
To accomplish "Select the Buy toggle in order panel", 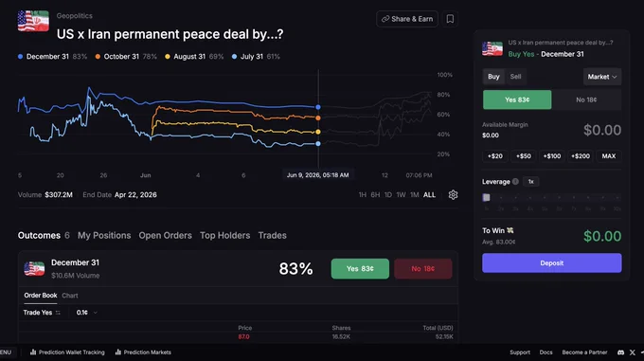I will (x=493, y=77).
